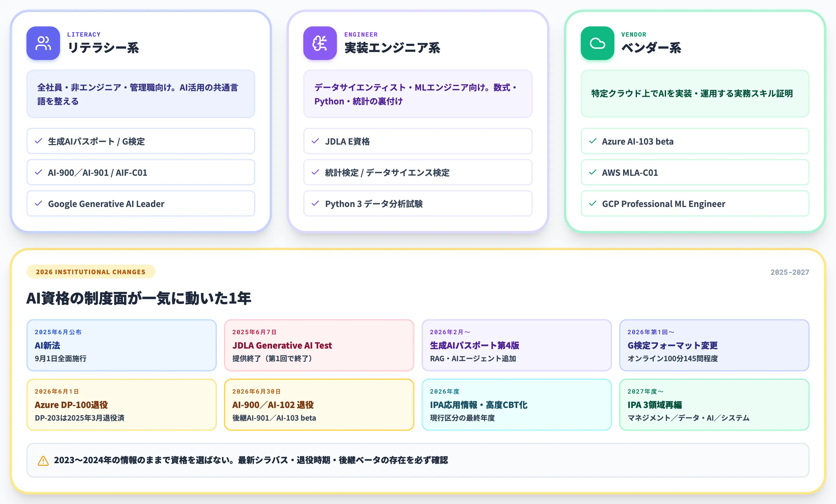Image resolution: width=836 pixels, height=504 pixels.
Task: Click the 特定クラウド上でAIを実装 description box
Action: point(695,94)
